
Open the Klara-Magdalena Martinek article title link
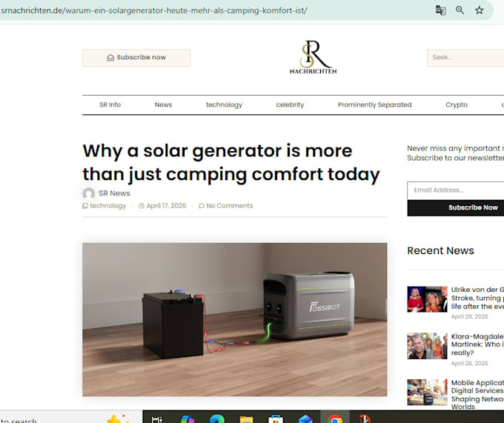point(477,344)
